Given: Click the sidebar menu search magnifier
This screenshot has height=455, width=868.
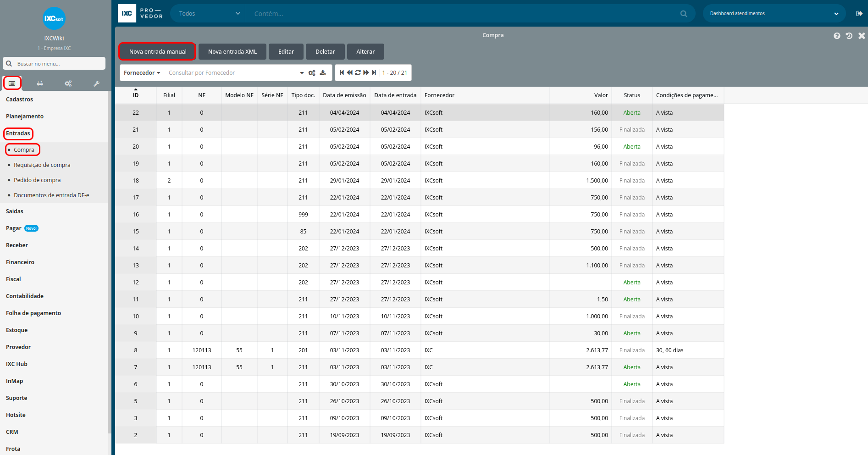Looking at the screenshot, I should [x=9, y=63].
